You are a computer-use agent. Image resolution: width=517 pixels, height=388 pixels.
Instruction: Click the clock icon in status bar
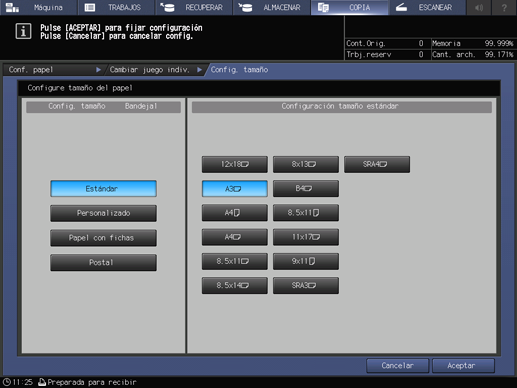tap(7, 382)
